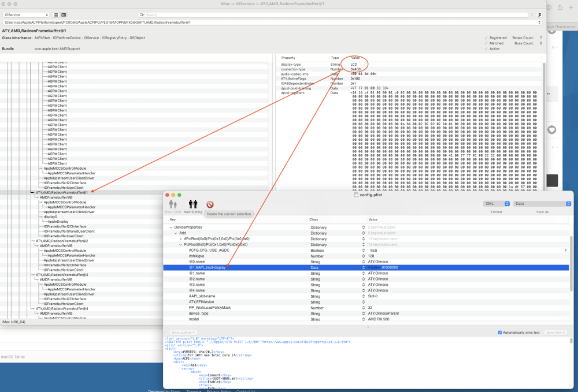Open class stepper for #shikigva row
The width and height of the screenshot is (578, 392).
364,256
